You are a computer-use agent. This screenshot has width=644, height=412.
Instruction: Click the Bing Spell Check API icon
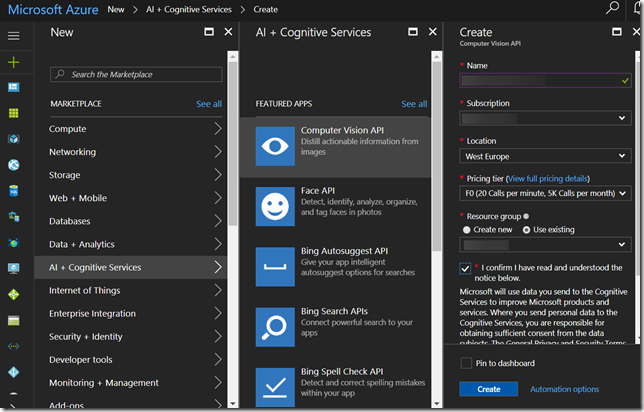click(275, 385)
